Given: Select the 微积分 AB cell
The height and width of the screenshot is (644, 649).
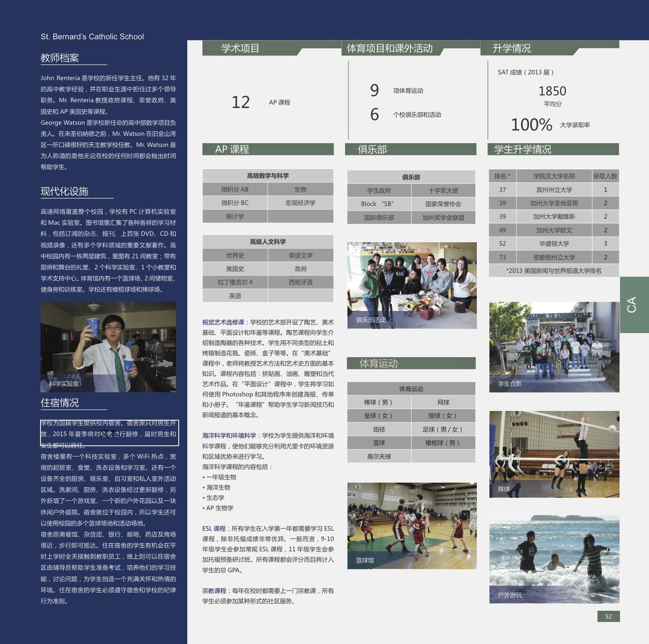Looking at the screenshot, I should click(x=235, y=189).
